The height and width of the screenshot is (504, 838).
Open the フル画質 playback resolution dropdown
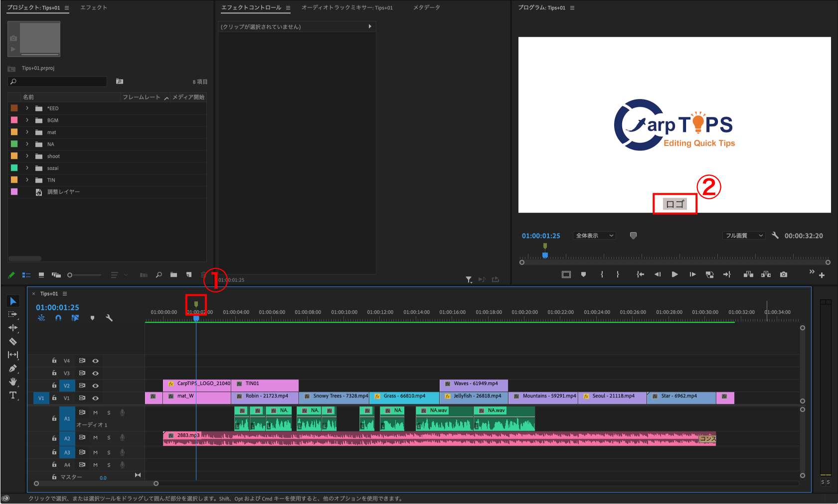[744, 236]
